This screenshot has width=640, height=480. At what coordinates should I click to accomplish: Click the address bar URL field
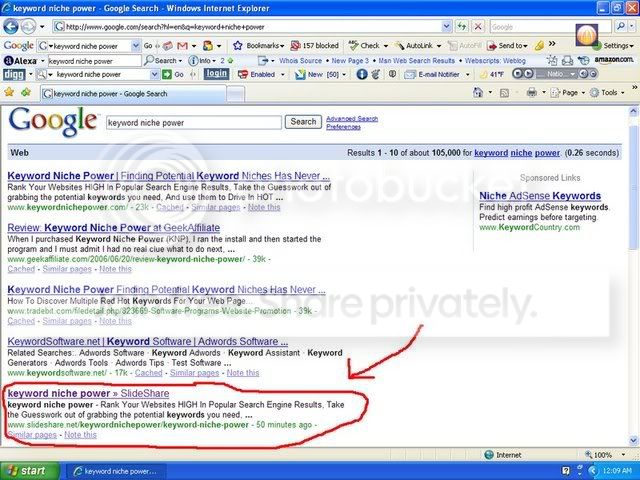pos(247,27)
